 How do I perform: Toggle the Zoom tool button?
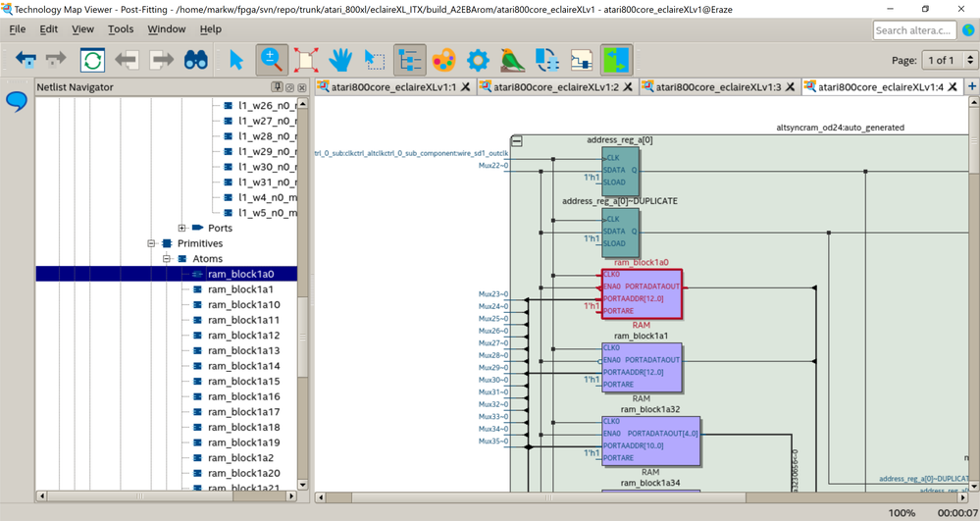tap(272, 61)
